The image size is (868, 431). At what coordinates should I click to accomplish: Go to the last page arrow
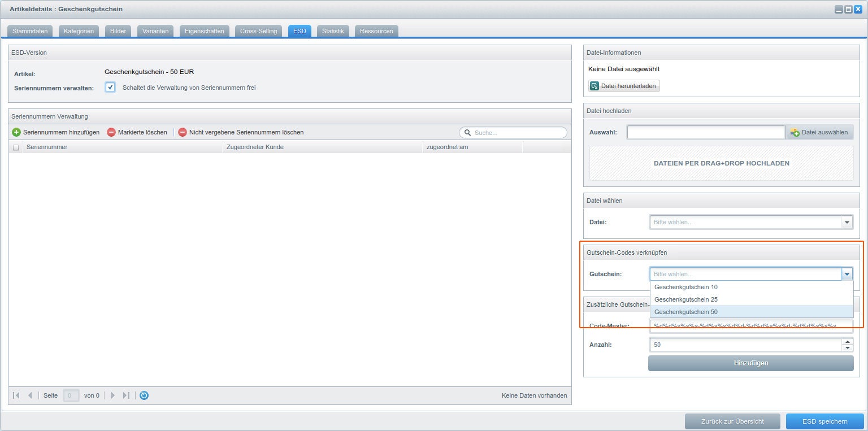126,395
